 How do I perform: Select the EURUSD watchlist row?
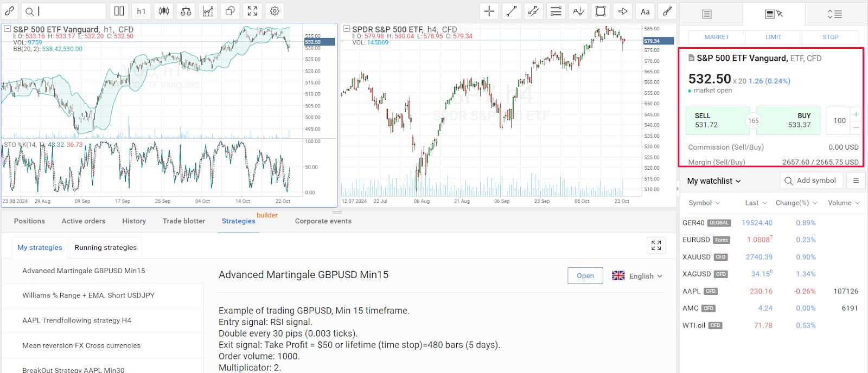[x=772, y=240]
